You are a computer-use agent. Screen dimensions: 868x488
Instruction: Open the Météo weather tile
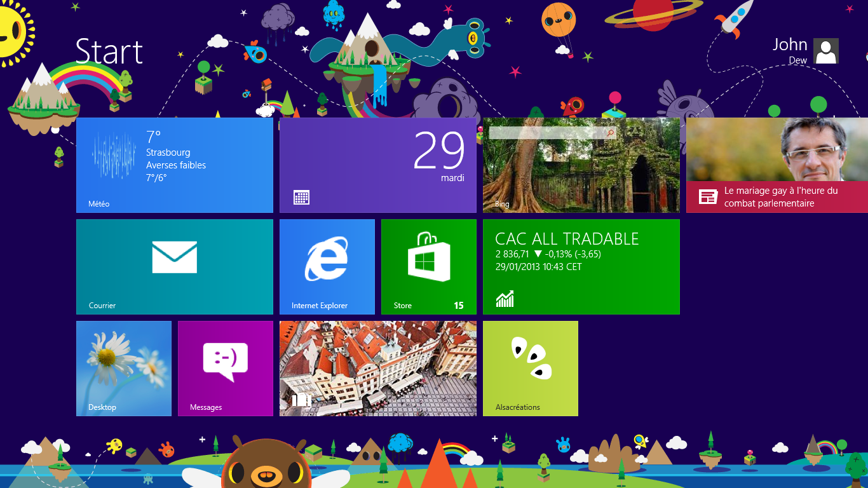click(x=175, y=165)
